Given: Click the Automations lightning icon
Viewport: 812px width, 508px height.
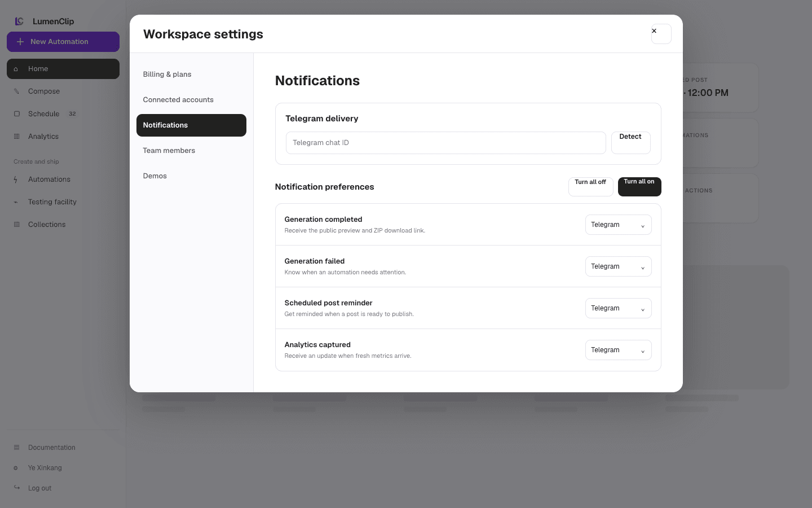Looking at the screenshot, I should pyautogui.click(x=16, y=179).
